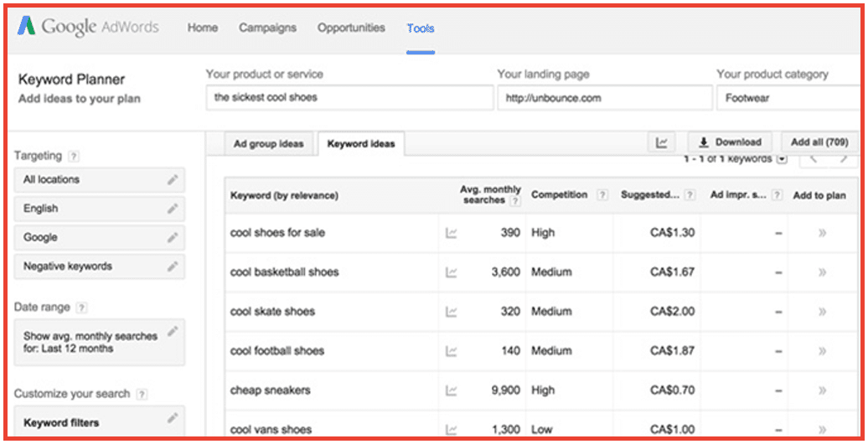Edit 'the sickest cool shoes' product field
868x444 pixels.
tap(349, 97)
